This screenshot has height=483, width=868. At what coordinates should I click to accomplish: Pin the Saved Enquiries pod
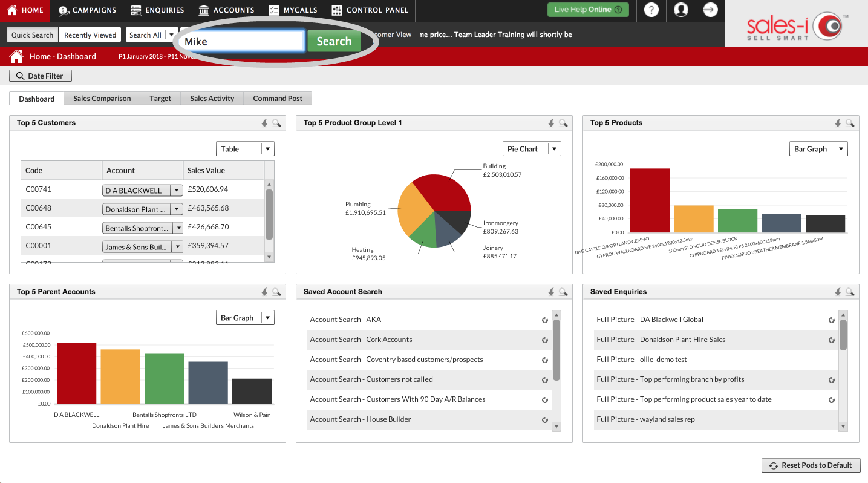coord(838,292)
